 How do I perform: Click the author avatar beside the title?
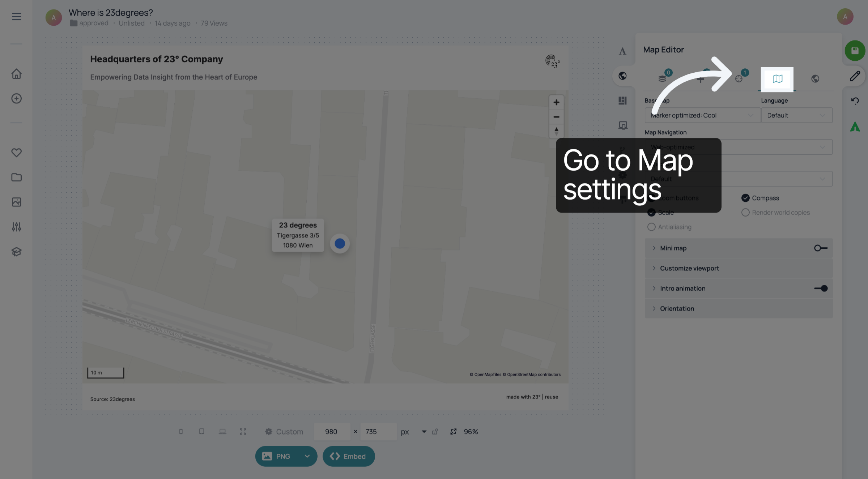click(x=54, y=18)
